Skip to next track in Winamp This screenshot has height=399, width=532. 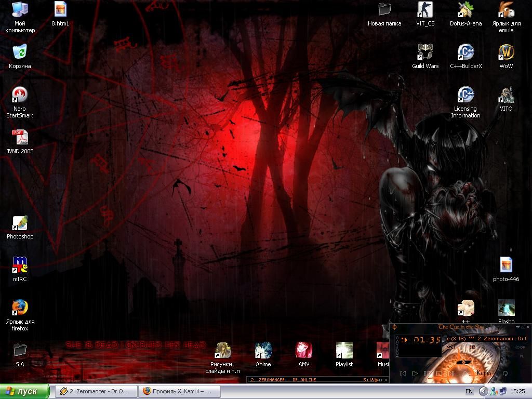pyautogui.click(x=451, y=374)
